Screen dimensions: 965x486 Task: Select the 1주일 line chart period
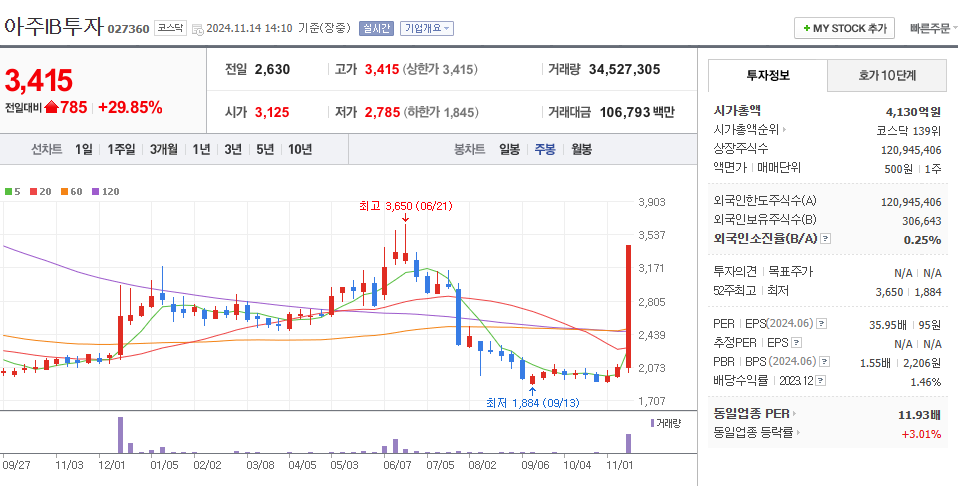click(x=121, y=149)
